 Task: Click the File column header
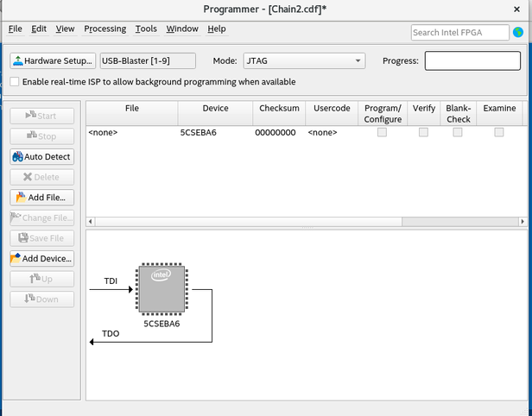pyautogui.click(x=132, y=113)
